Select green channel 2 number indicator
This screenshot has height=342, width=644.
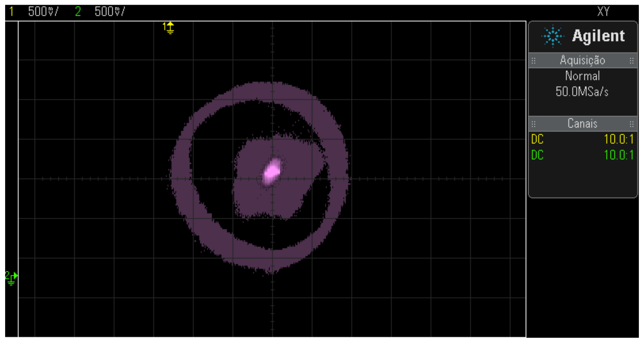click(x=78, y=11)
